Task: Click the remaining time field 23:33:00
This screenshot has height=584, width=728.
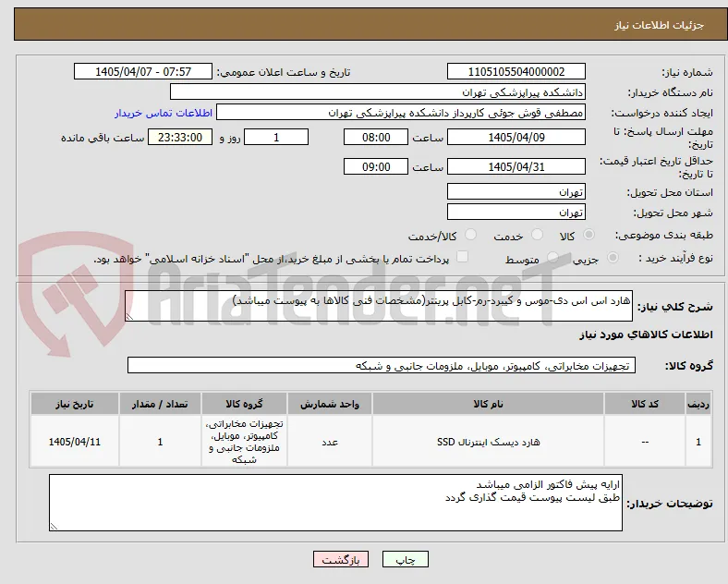Action: [x=180, y=137]
